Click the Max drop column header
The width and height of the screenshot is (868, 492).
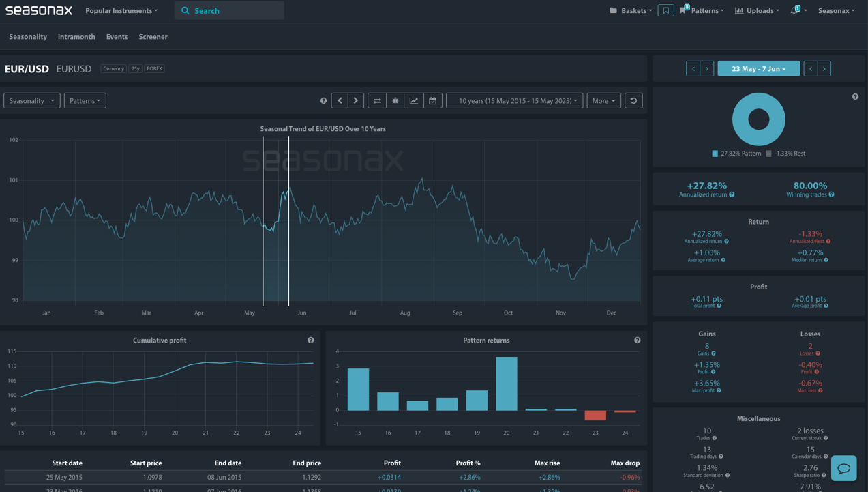(x=625, y=463)
